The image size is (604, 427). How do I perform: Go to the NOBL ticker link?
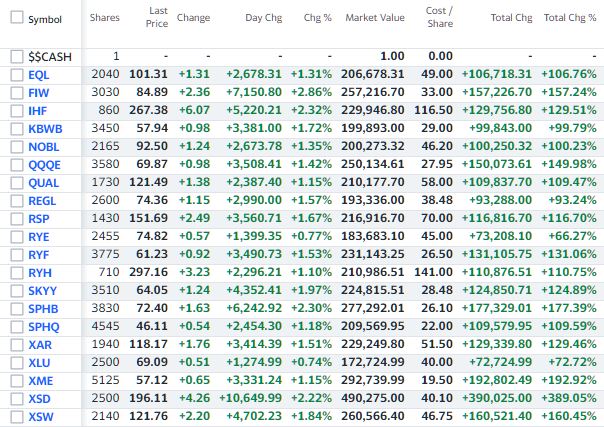43,146
